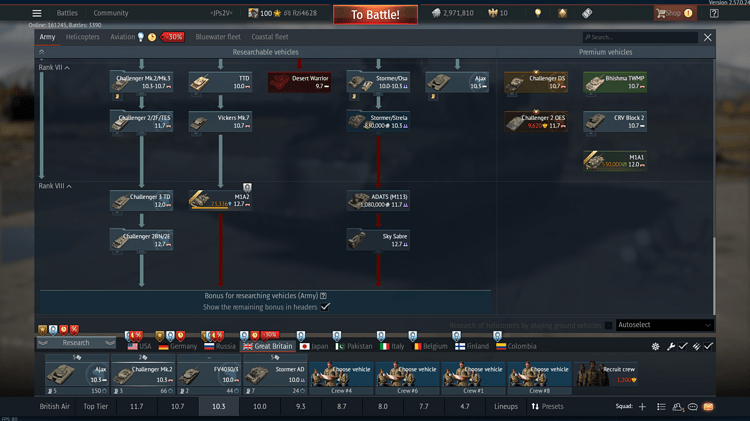Collapse the tree header with double chevron
The image size is (750, 421).
point(42,52)
